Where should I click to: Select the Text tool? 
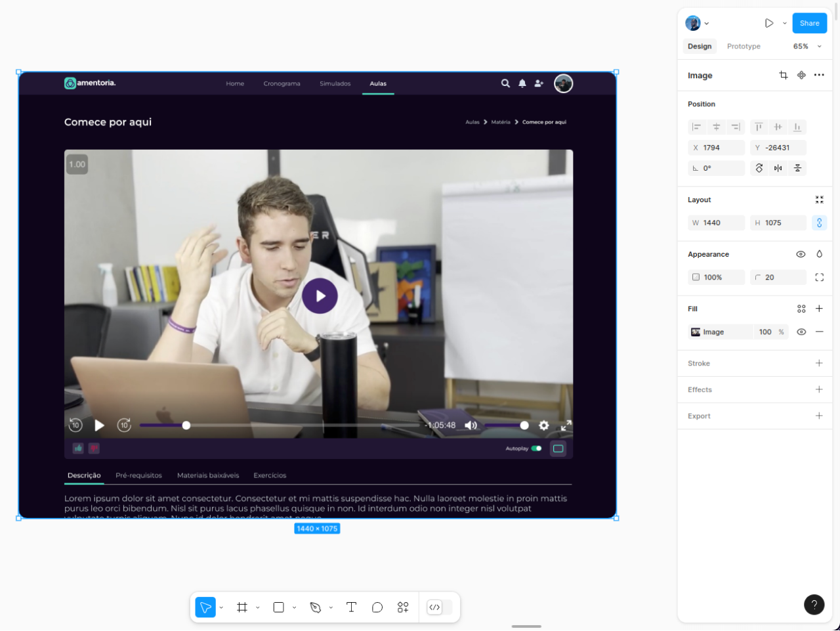pos(351,607)
